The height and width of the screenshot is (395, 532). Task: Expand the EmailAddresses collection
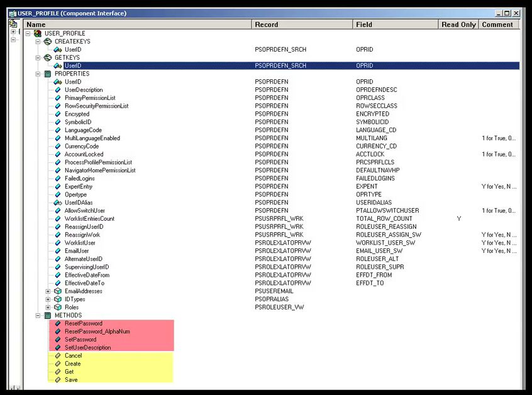point(48,291)
